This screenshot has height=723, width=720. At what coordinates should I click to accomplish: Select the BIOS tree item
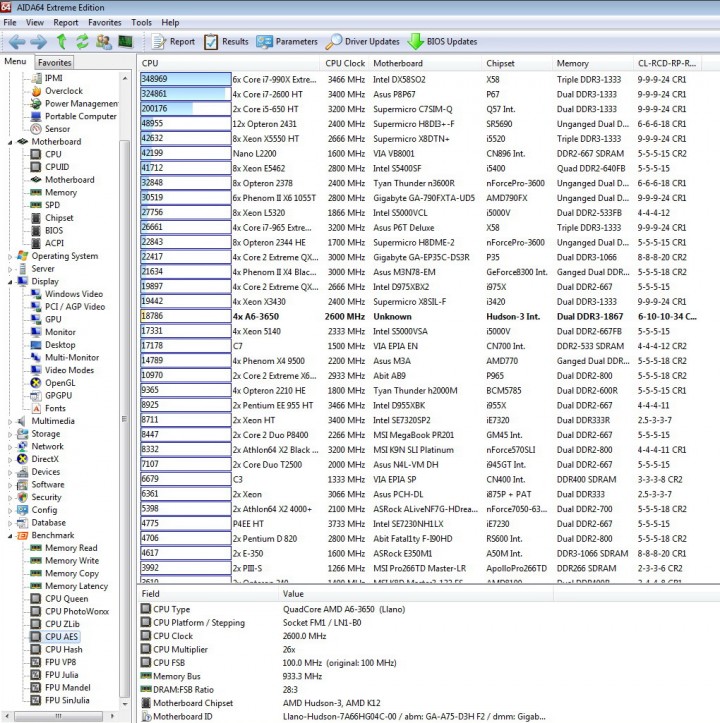(x=54, y=231)
